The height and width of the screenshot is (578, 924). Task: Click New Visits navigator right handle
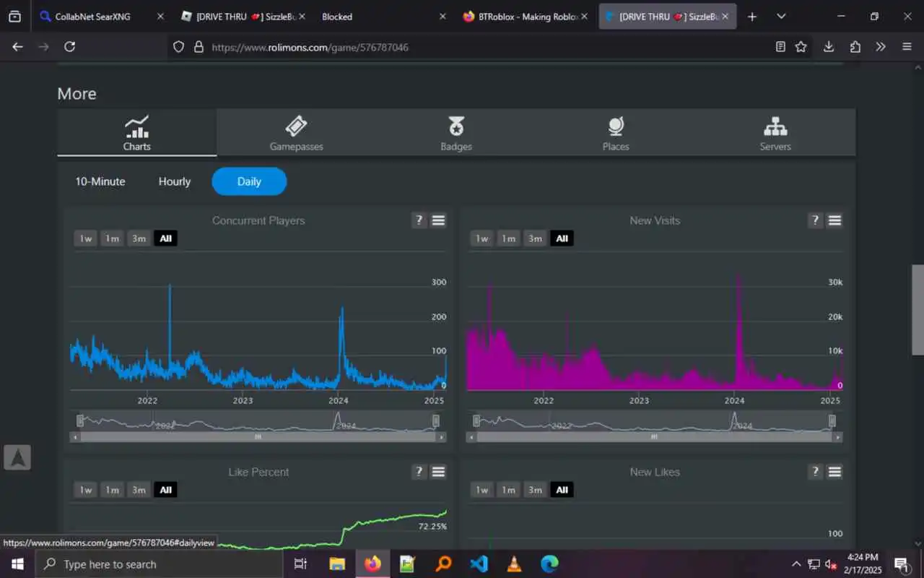[x=832, y=420]
